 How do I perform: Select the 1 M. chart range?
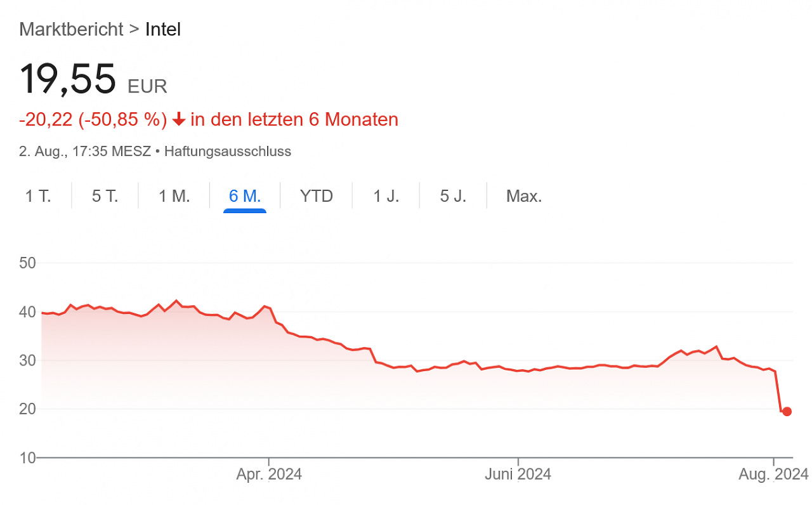point(174,196)
